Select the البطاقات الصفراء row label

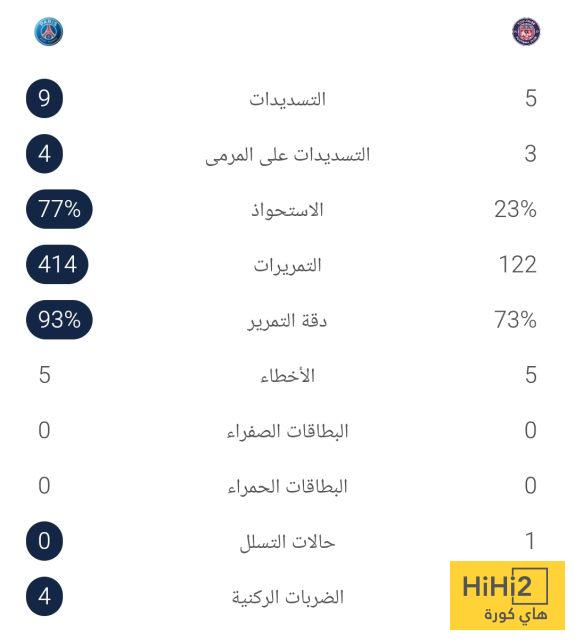tap(287, 431)
